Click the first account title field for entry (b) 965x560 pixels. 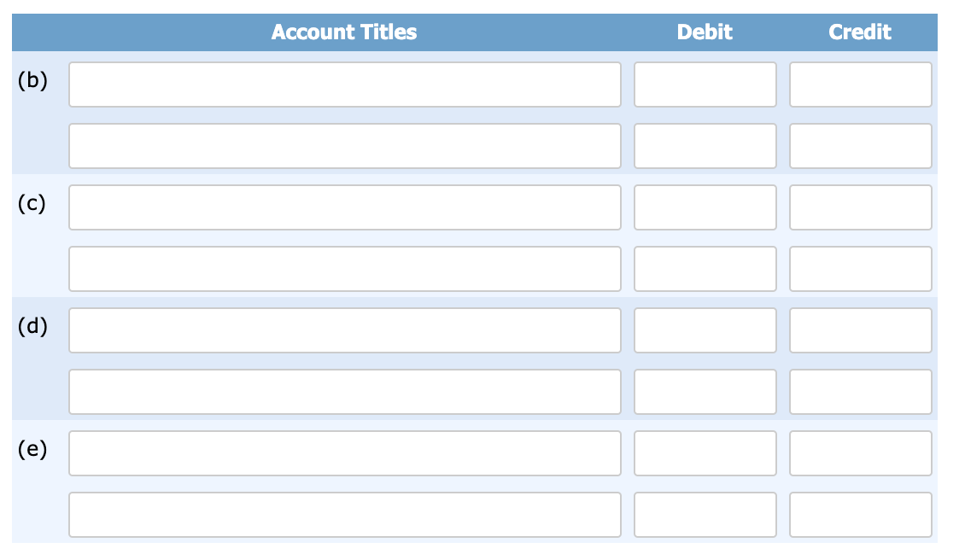(x=344, y=84)
